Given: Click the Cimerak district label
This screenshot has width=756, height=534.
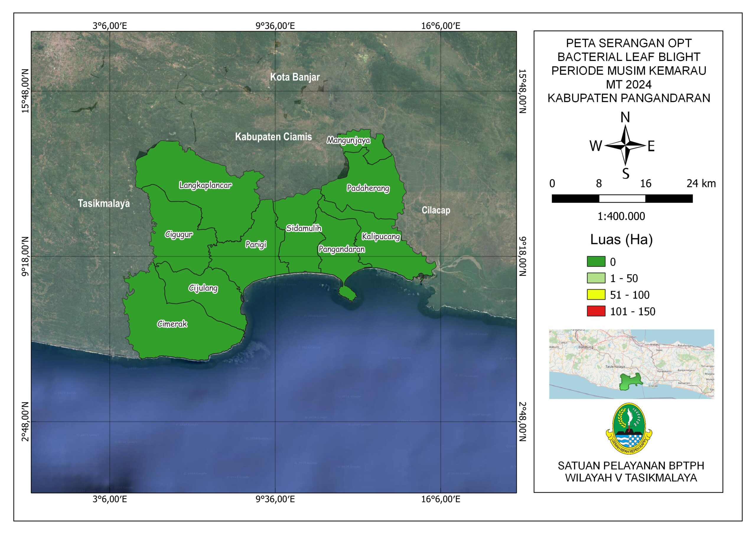Looking at the screenshot, I should point(172,324).
